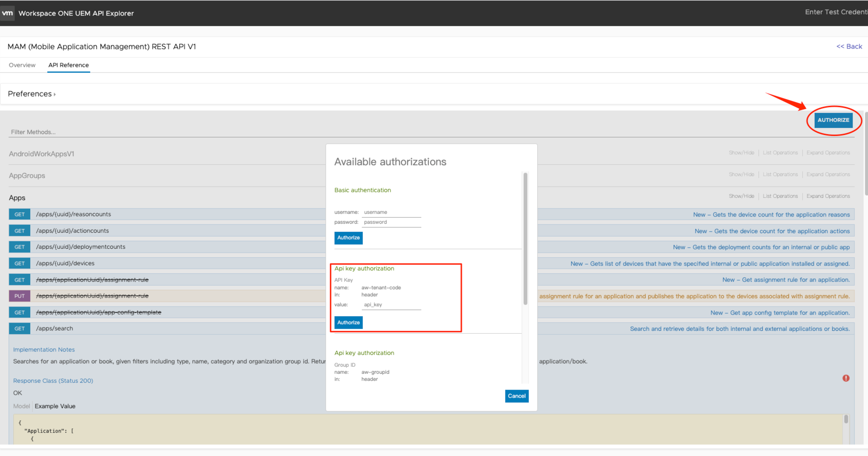Click the red error indicator icon
The height and width of the screenshot is (456, 868).
846,378
